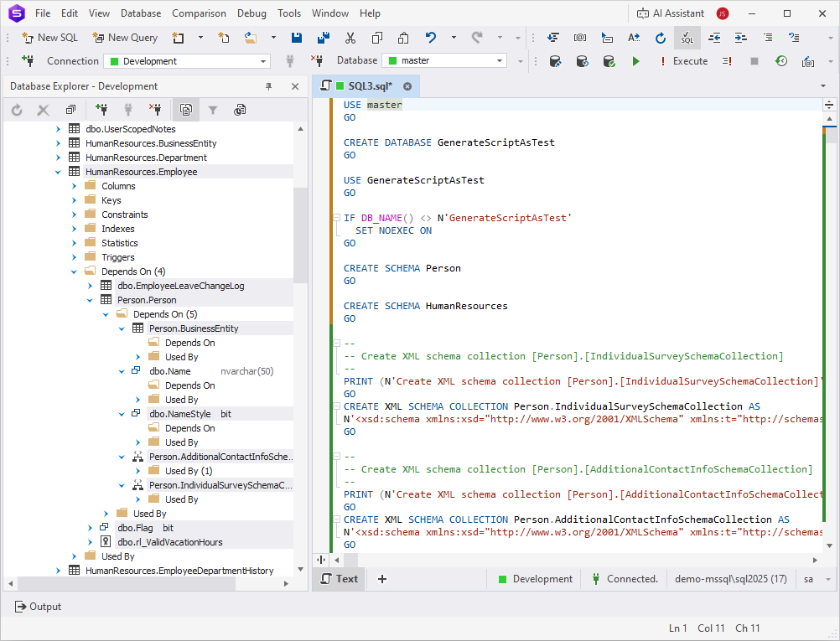Decrease line indent with outdent icon
This screenshot has height=641, width=840.
[714, 38]
